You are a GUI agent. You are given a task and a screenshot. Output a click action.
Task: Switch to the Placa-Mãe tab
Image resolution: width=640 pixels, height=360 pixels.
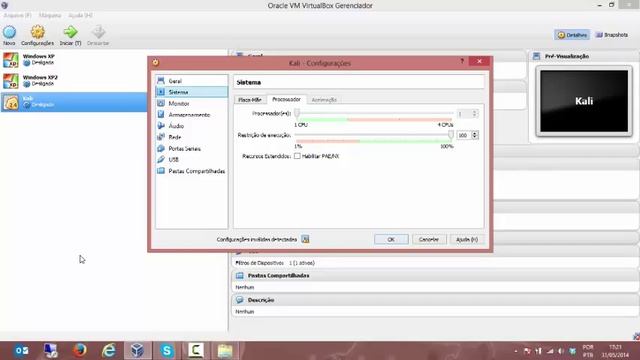pyautogui.click(x=250, y=100)
